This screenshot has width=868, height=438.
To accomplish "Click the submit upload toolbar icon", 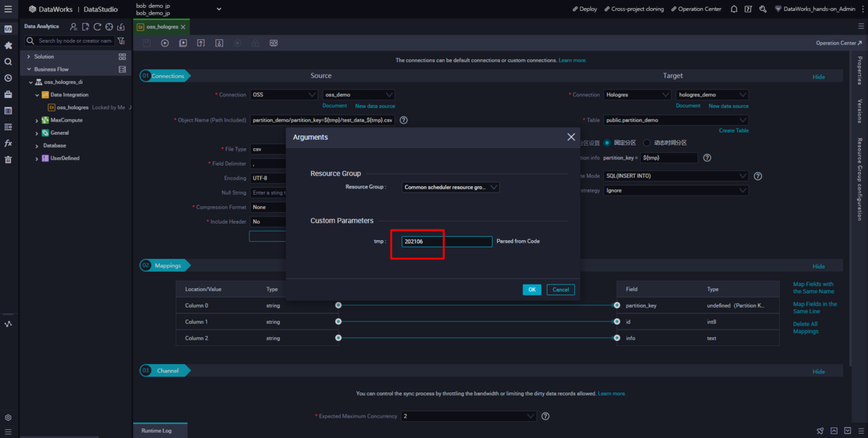I will pos(201,43).
